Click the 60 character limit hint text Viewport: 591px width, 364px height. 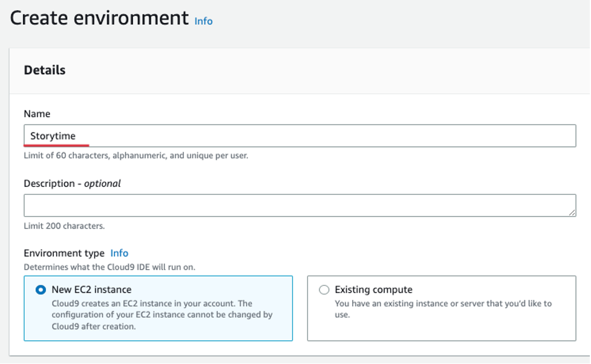(136, 155)
